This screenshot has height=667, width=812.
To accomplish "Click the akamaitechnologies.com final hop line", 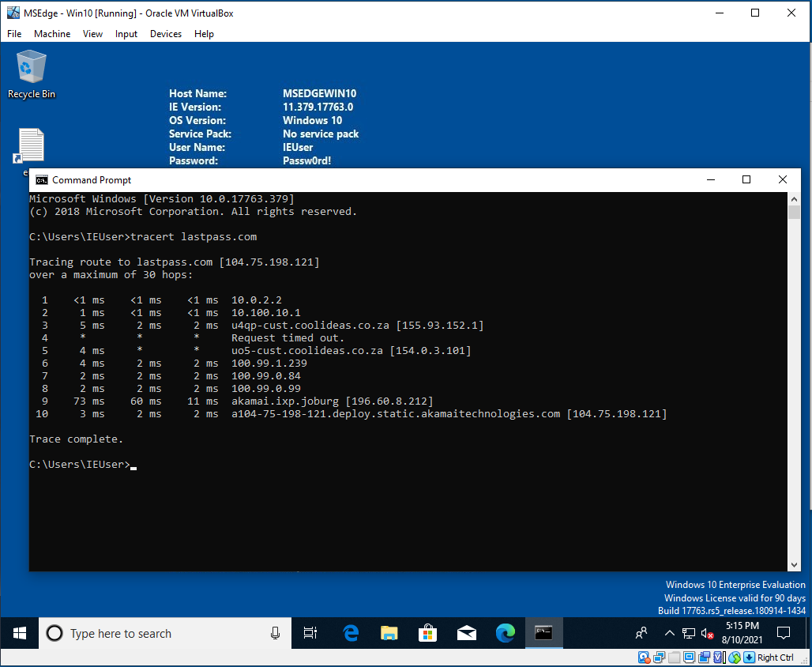I will (449, 414).
